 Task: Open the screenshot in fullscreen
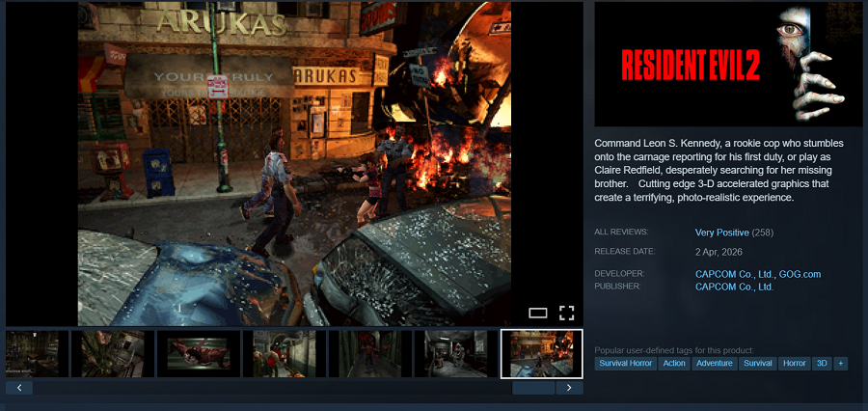point(566,313)
